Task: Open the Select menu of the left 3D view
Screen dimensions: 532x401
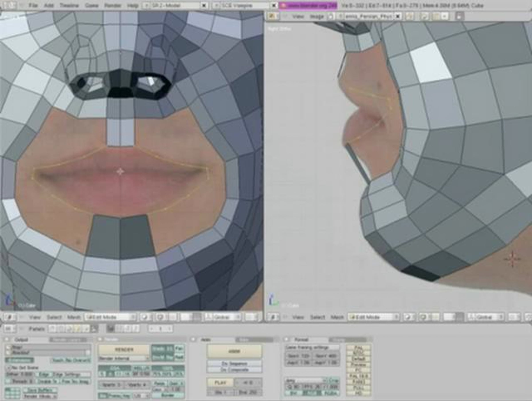Action: click(x=54, y=317)
